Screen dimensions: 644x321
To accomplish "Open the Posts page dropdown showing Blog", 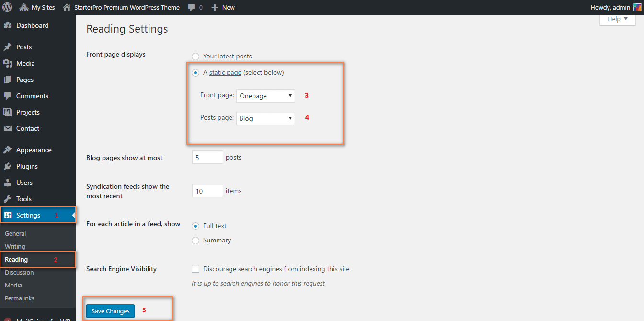I will (265, 118).
